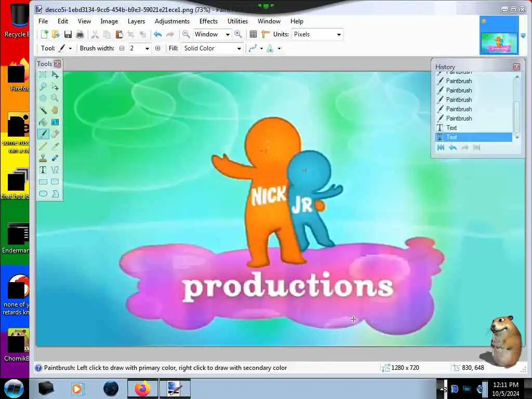Click the open image thumbnail at top right

tap(499, 35)
